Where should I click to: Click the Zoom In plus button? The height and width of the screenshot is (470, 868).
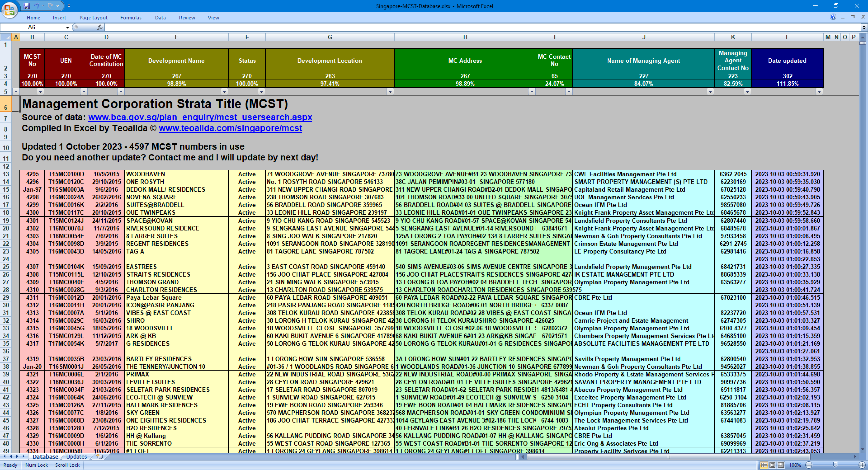[x=862, y=465]
